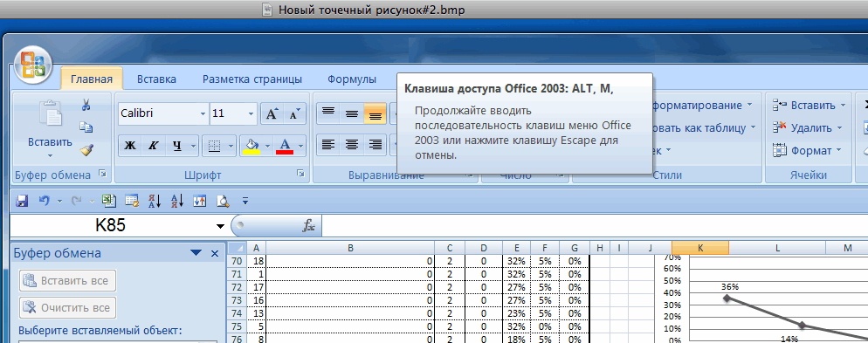Open Буфер обмена pane options triangle
Image resolution: width=868 pixels, height=343 pixels.
click(196, 253)
